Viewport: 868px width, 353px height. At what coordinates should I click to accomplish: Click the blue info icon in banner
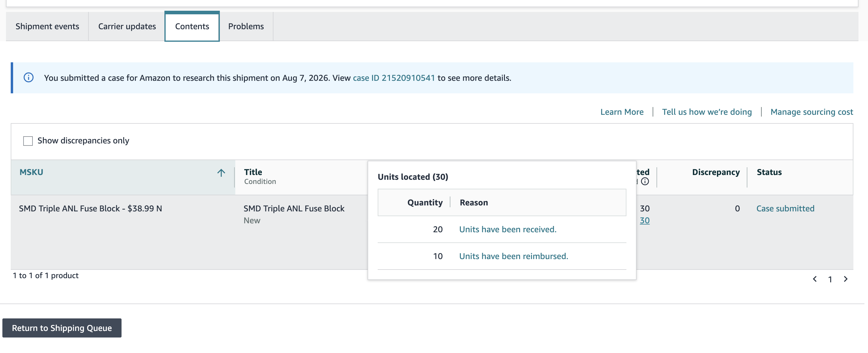[29, 78]
